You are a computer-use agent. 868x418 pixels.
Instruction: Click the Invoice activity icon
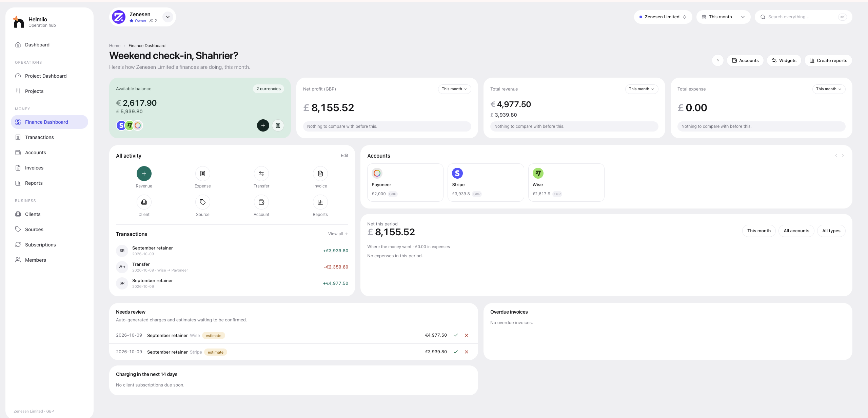[x=320, y=174]
